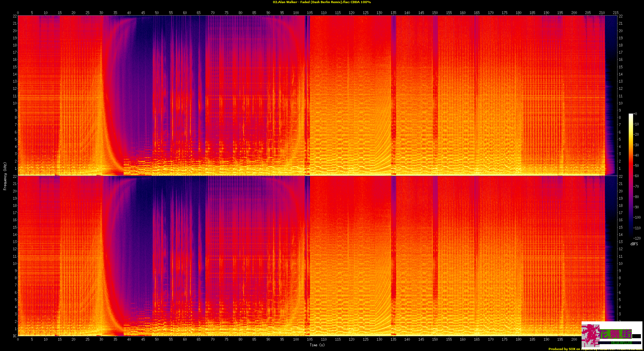Click the 'Frequency (kHz)' axis label
The image size is (644, 351).
5,176
